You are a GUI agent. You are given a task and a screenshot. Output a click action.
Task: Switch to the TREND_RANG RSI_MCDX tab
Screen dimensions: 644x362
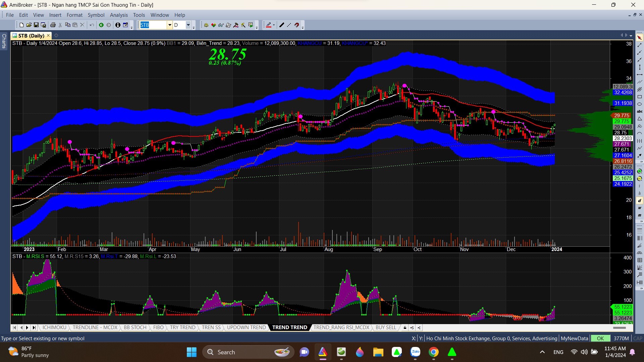341,327
